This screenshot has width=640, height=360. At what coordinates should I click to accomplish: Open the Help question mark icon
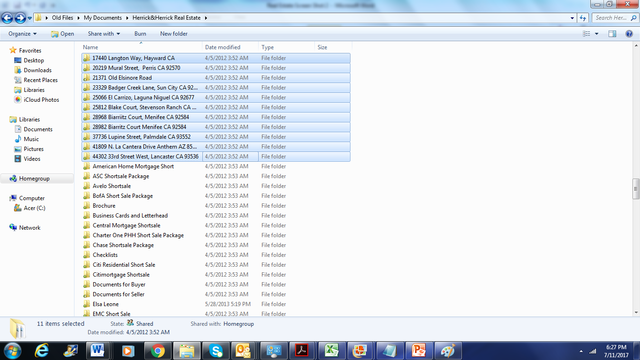[629, 34]
